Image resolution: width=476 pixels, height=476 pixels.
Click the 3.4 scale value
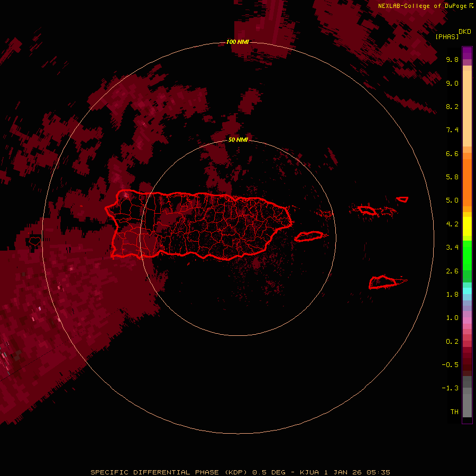click(x=452, y=248)
